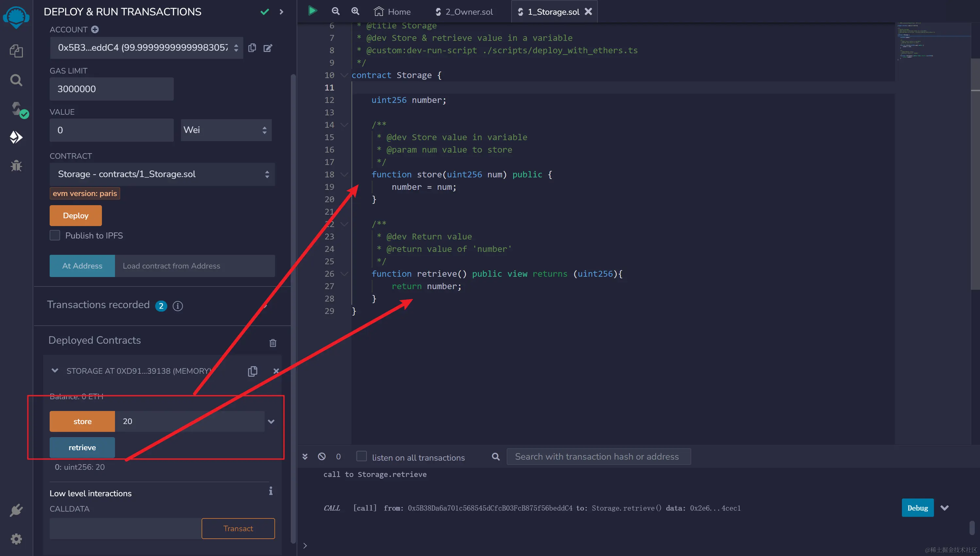Click the Transact button
The height and width of the screenshot is (556, 980).
[238, 528]
